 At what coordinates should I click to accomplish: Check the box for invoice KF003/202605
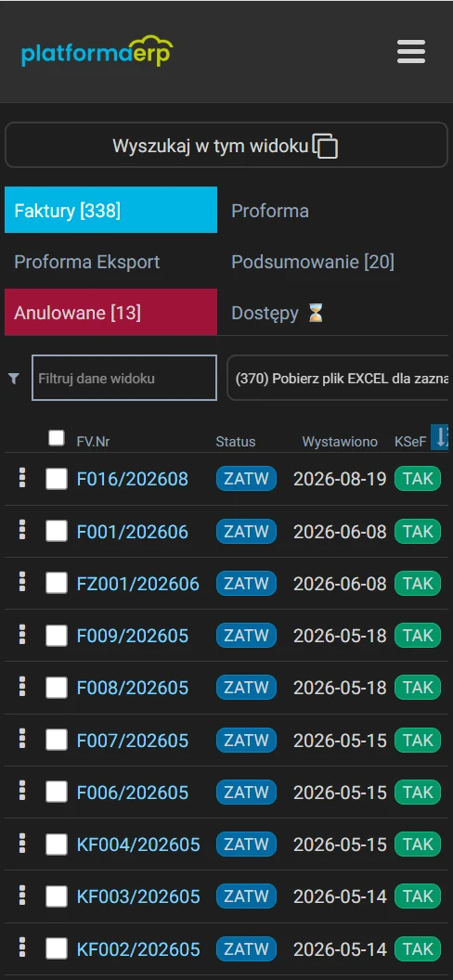57,896
